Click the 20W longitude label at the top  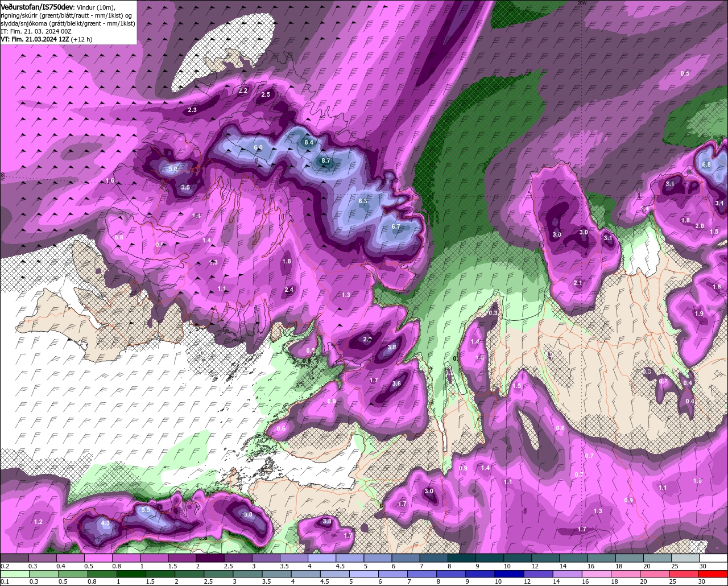[581, 3]
